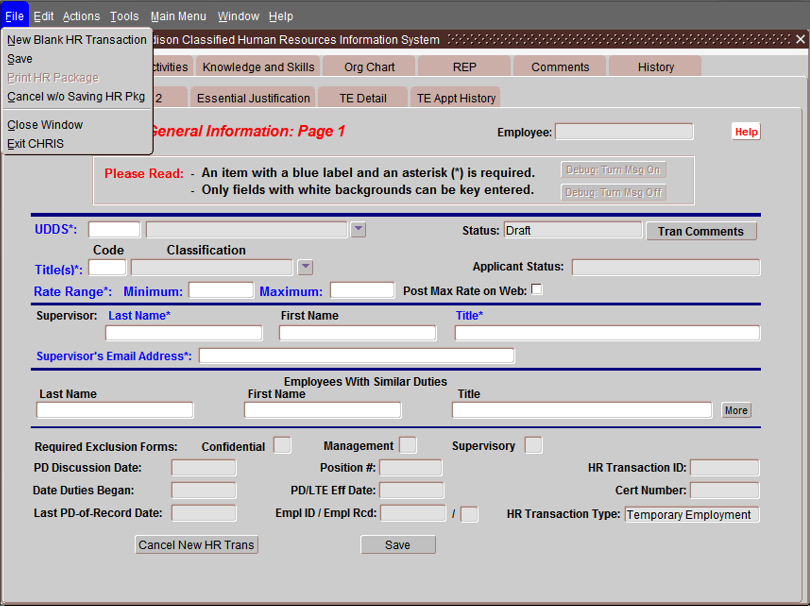Click the File menu
This screenshot has width=810, height=606.
pos(14,16)
